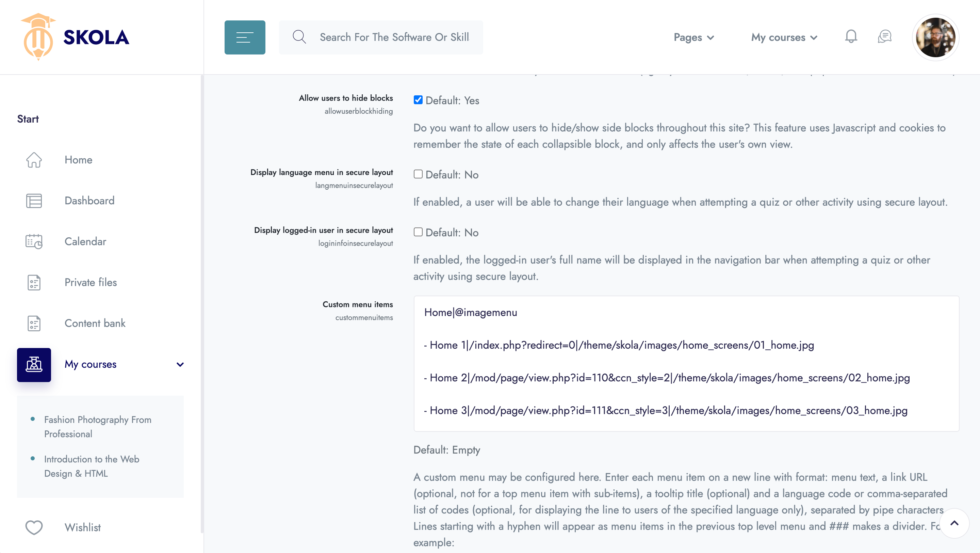Image resolution: width=980 pixels, height=553 pixels.
Task: Click the My courses sidebar label
Action: (x=91, y=365)
